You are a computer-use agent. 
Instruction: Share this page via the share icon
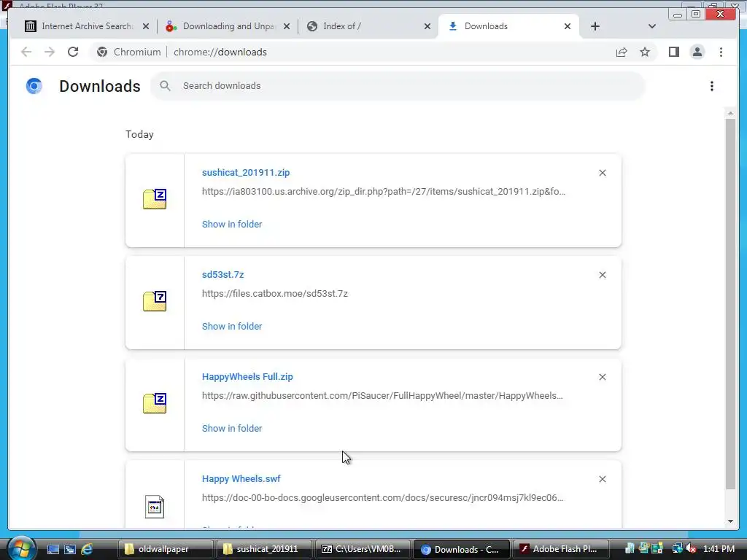(x=622, y=52)
